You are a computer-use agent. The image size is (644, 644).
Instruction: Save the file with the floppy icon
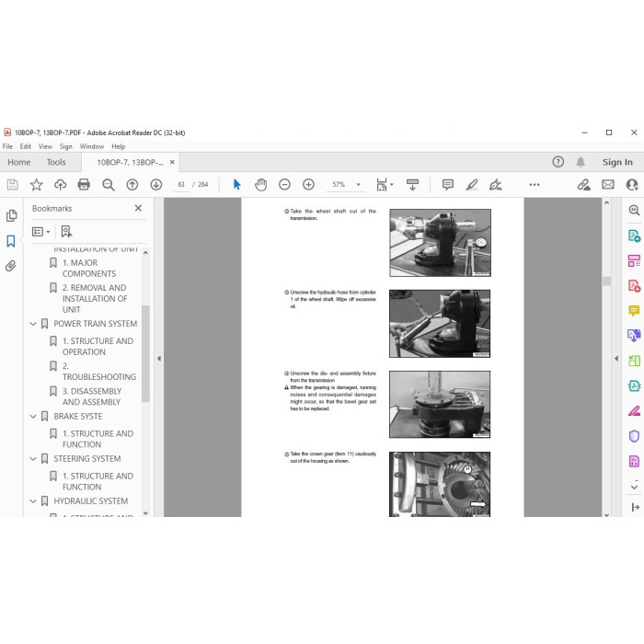coord(12,185)
